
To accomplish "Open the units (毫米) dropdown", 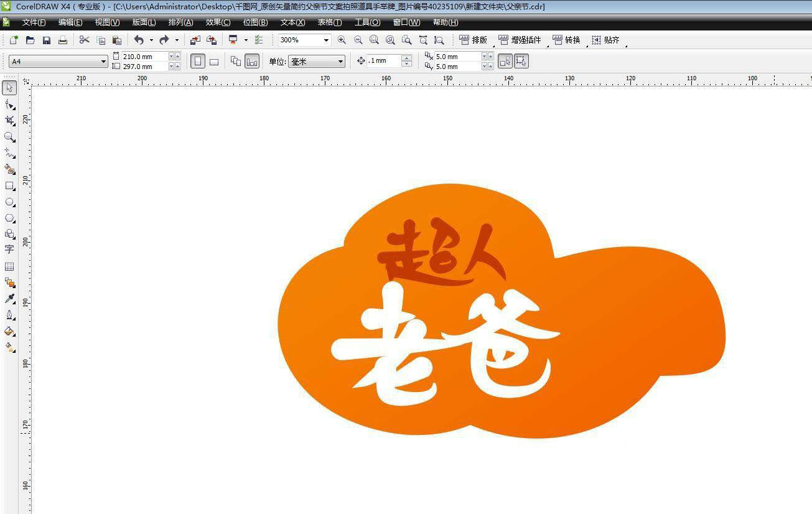I will [x=340, y=62].
